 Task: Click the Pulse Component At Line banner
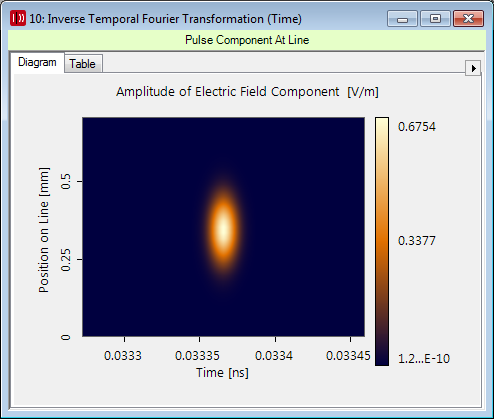247,40
